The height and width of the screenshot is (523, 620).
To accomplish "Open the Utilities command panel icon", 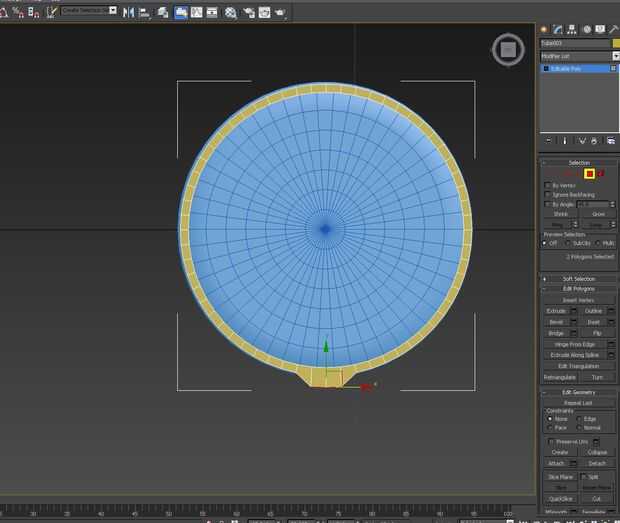I will coord(613,30).
